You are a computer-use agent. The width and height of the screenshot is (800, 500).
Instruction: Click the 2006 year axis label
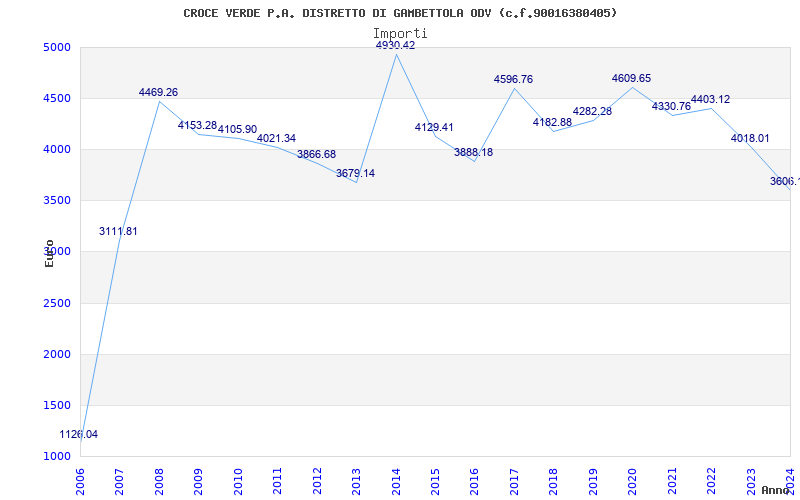(x=80, y=481)
